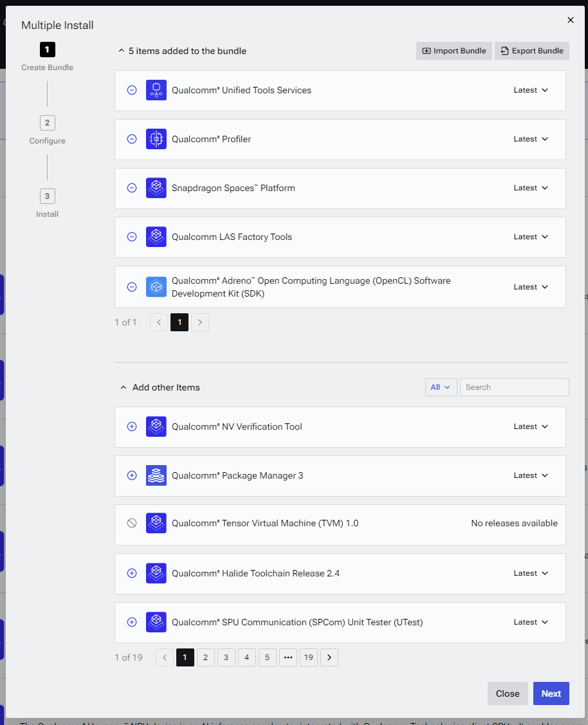Viewport: 588px width, 725px height.
Task: Open version dropdown for Package Manager 3
Action: pos(531,476)
